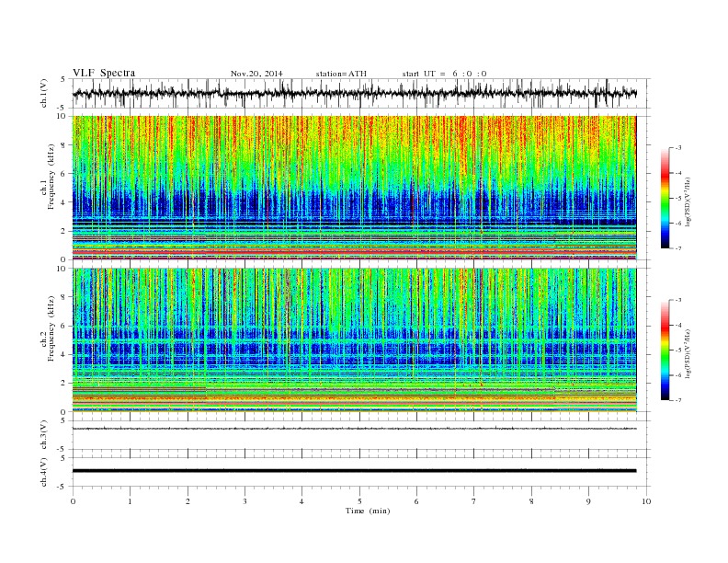Click the "2" tick on the Time axis
This screenshot has width=728, height=563.
[188, 501]
